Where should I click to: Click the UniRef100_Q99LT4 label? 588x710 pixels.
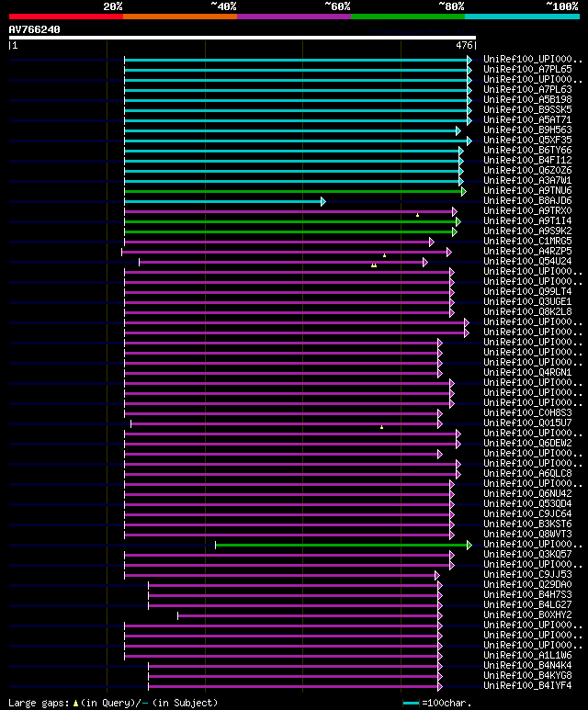(x=527, y=291)
